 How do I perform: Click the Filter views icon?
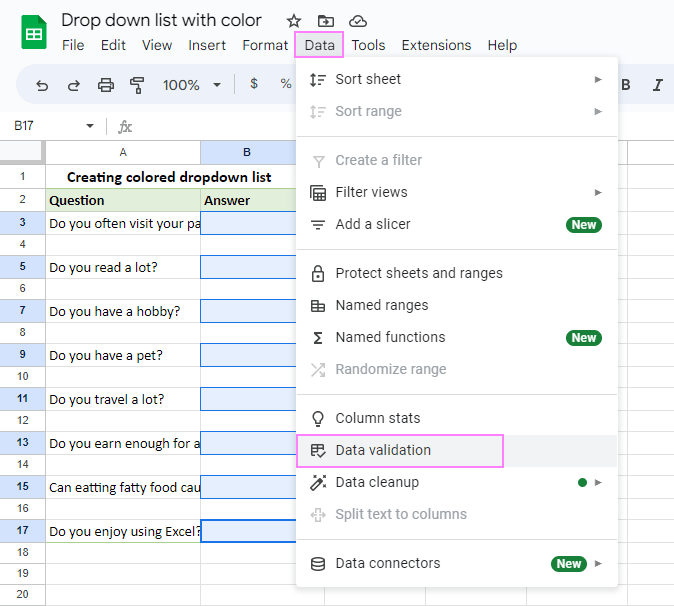click(x=318, y=193)
